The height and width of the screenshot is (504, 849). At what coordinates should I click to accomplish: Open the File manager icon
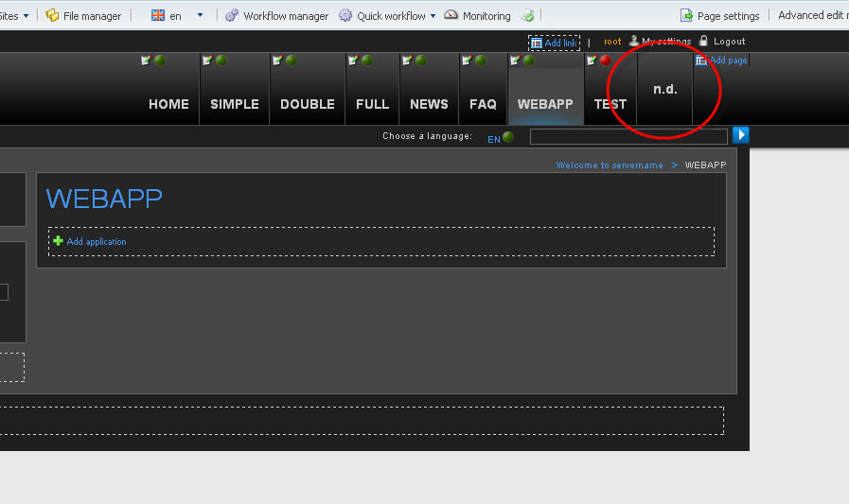(x=52, y=15)
